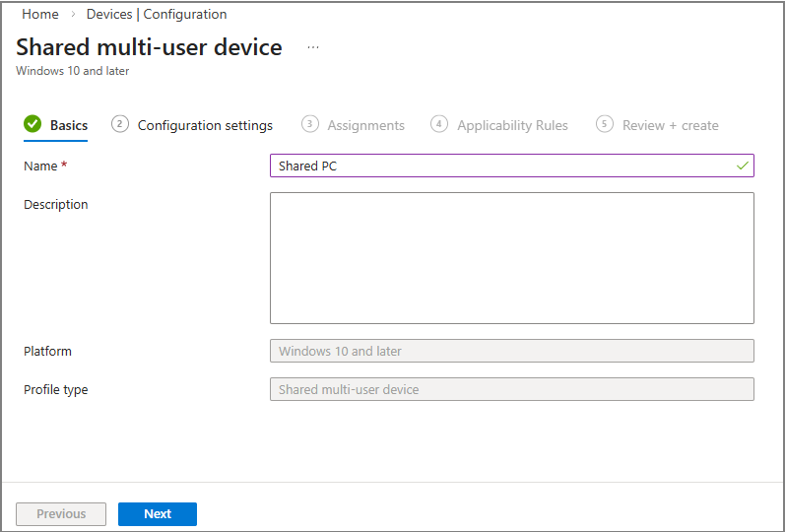Click the green validation check in Name field
Screen dimensions: 785x532
tap(743, 166)
